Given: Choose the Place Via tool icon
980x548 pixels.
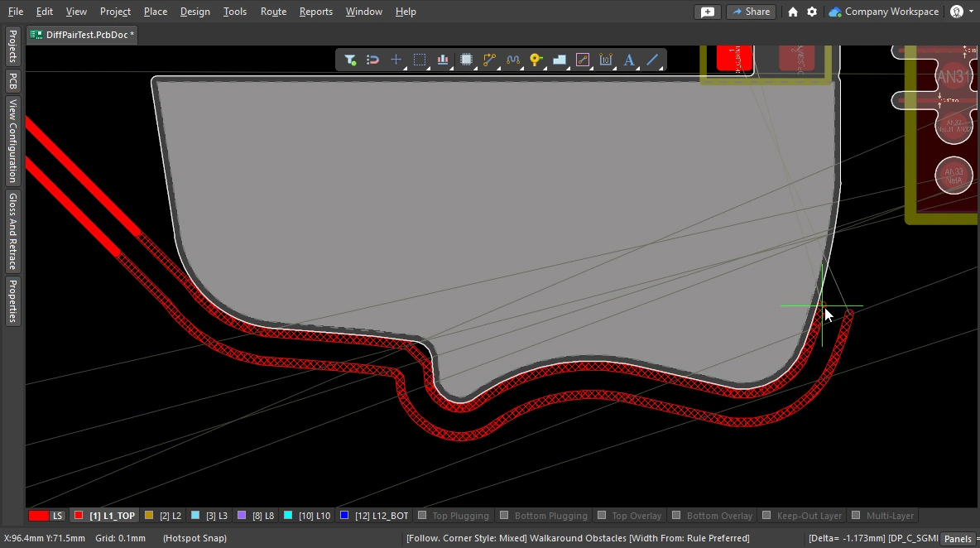Looking at the screenshot, I should [536, 60].
